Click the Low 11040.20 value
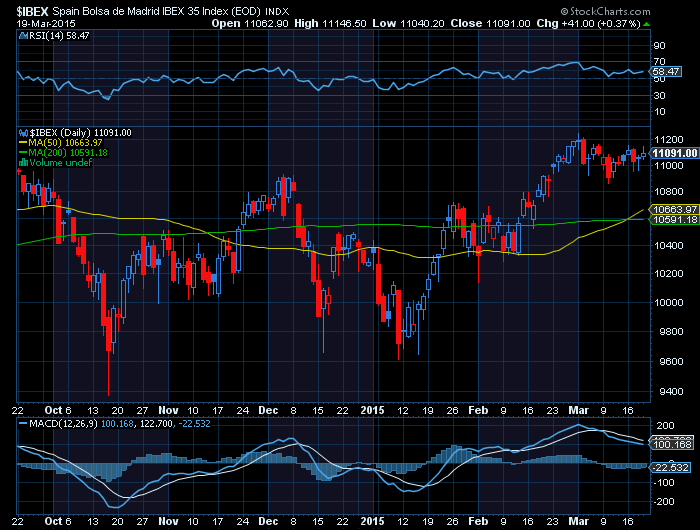The height and width of the screenshot is (530, 700). [x=408, y=23]
